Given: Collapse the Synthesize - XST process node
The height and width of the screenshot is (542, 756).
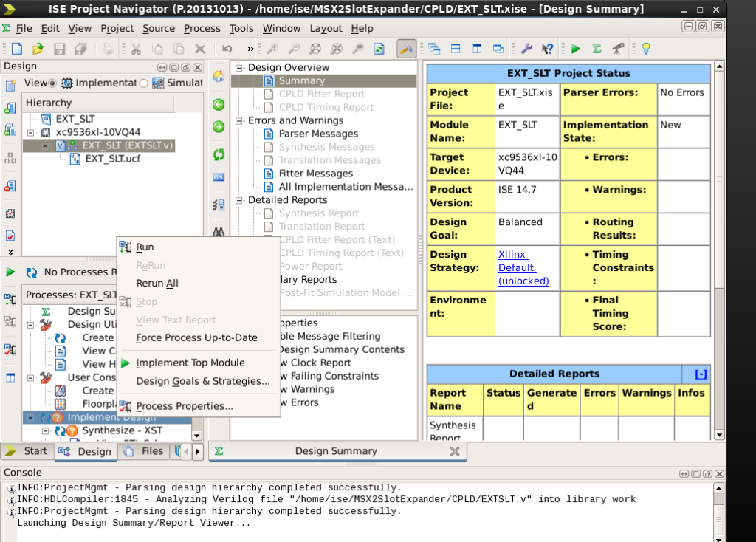Looking at the screenshot, I should [x=45, y=430].
